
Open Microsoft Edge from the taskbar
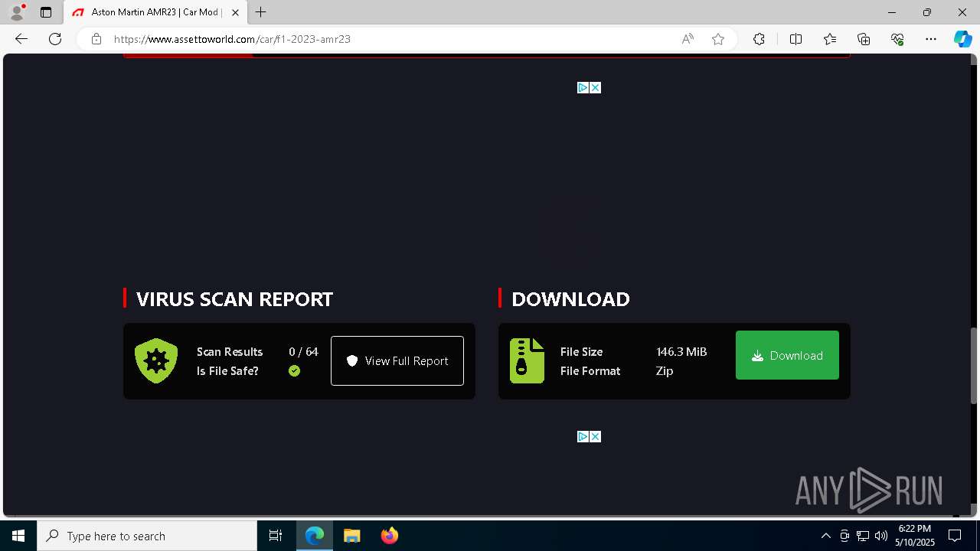click(x=315, y=536)
